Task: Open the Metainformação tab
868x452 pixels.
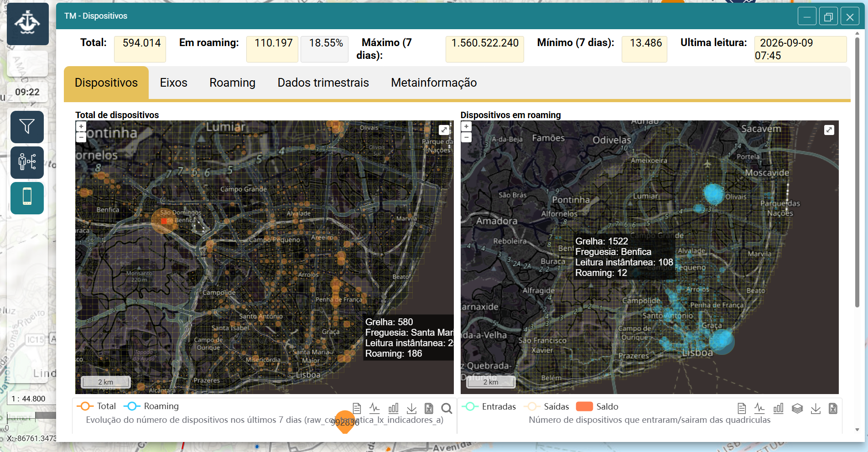Action: coord(434,83)
